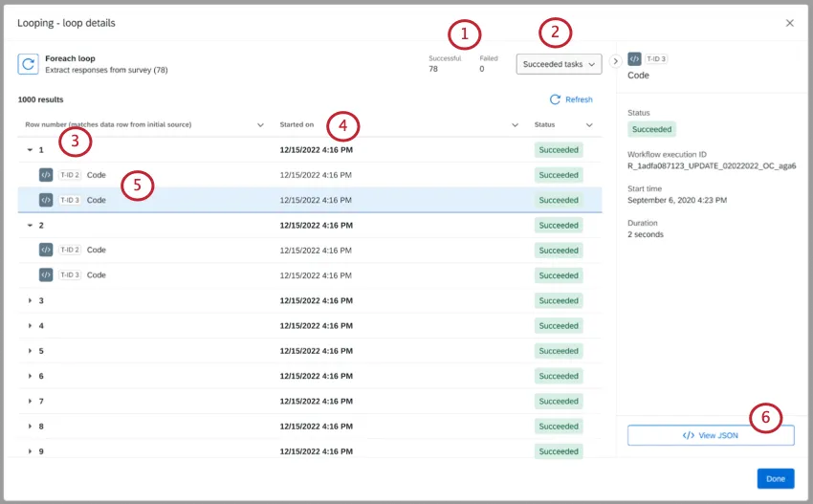Click code icon for T-ID 2 under row 2
The height and width of the screenshot is (504, 813).
tap(46, 251)
